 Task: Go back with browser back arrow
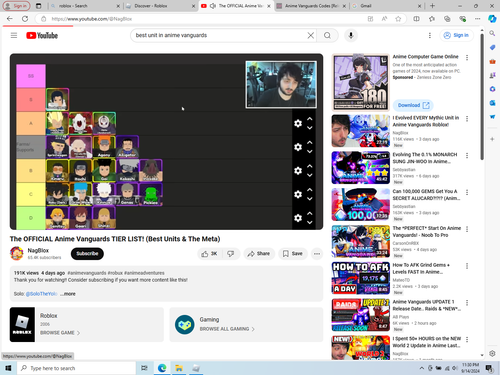(10, 19)
